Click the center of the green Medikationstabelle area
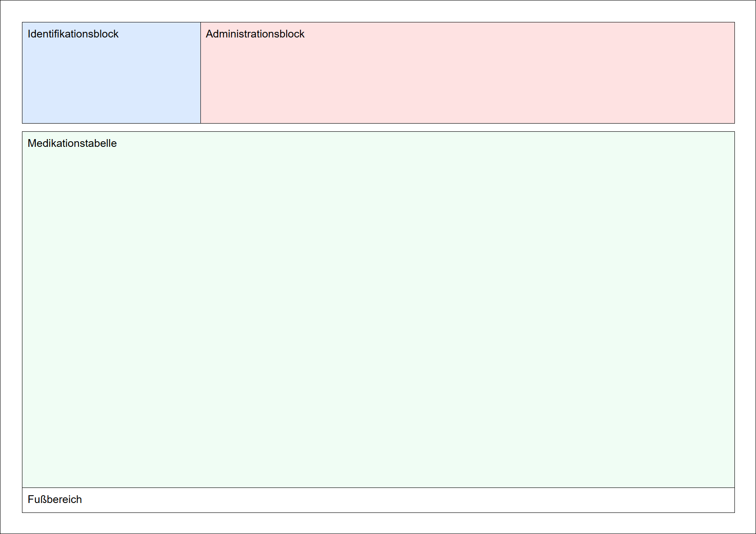Viewport: 756px width, 534px height. 378,310
